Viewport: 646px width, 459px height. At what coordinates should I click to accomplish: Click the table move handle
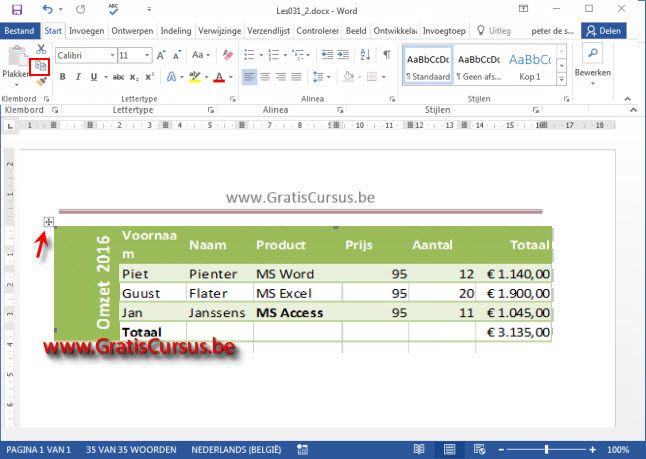coord(49,222)
